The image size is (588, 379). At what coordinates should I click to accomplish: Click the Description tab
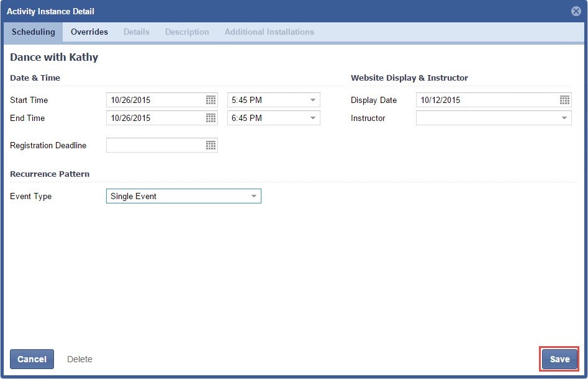tap(187, 32)
